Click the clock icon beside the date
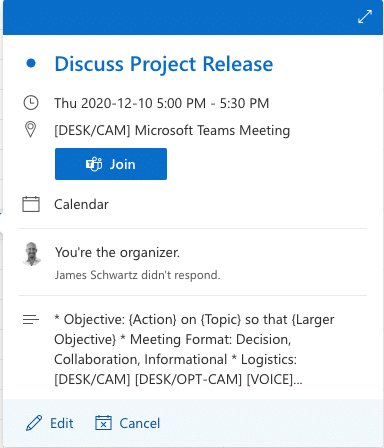Image resolution: width=384 pixels, height=448 pixels. [x=31, y=103]
